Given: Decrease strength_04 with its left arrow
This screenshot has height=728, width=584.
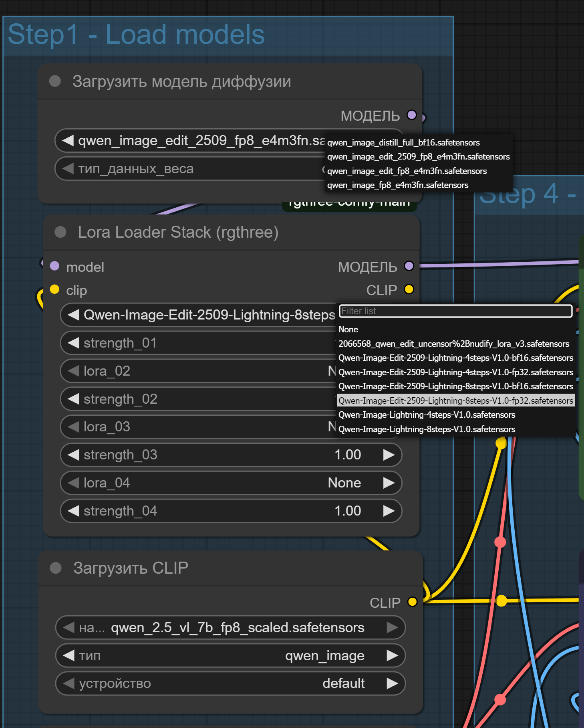Looking at the screenshot, I should click(x=73, y=511).
